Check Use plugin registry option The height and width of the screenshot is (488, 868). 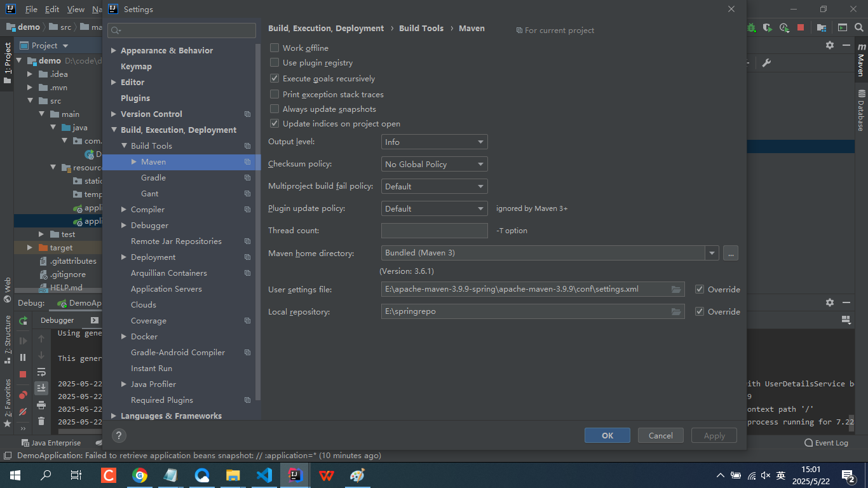click(275, 62)
